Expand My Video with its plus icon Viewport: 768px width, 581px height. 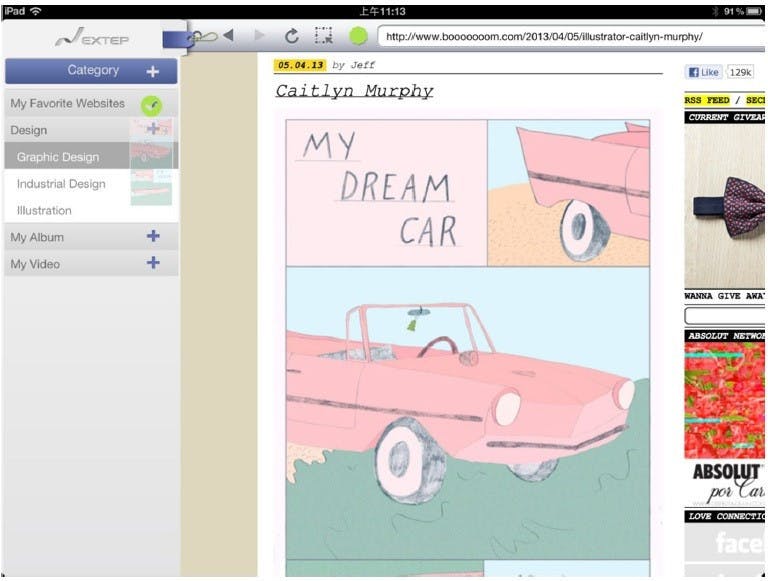tap(153, 263)
